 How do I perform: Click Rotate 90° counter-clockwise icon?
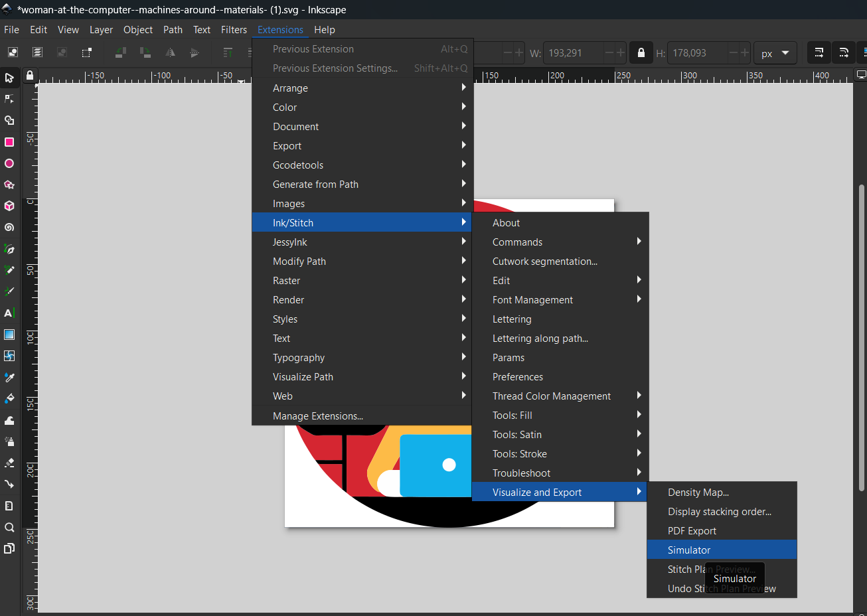coord(121,52)
